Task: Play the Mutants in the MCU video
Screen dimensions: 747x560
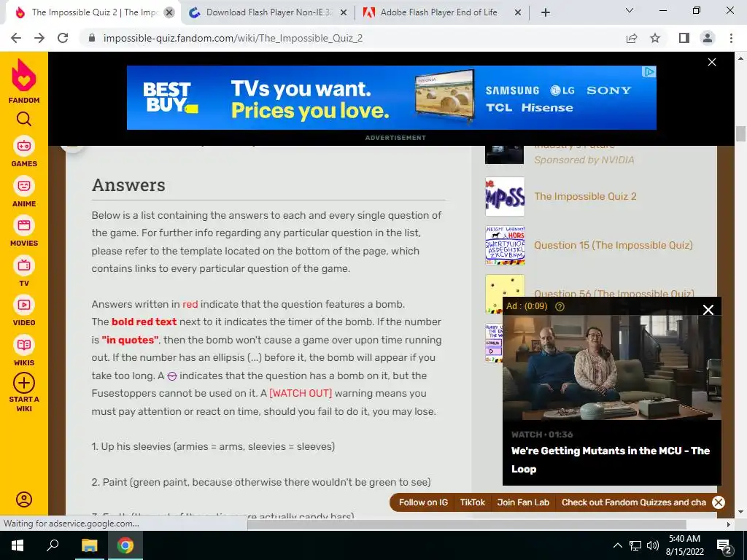Action: click(612, 367)
